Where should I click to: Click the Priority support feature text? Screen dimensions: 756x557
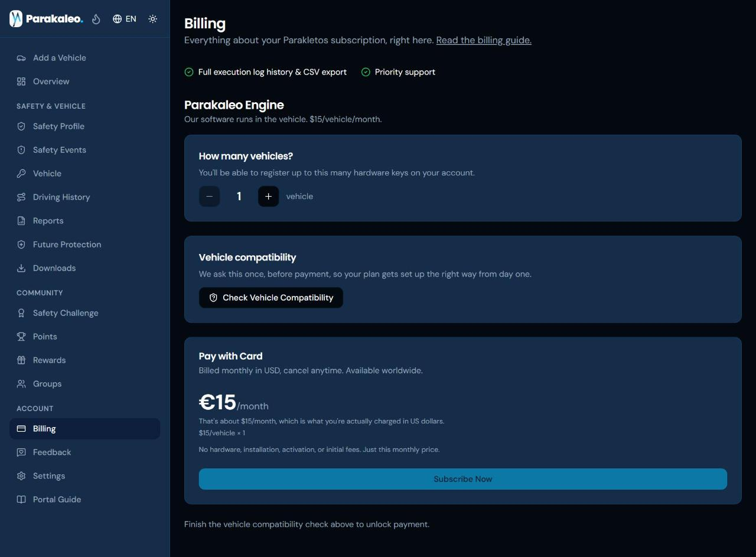pos(405,72)
